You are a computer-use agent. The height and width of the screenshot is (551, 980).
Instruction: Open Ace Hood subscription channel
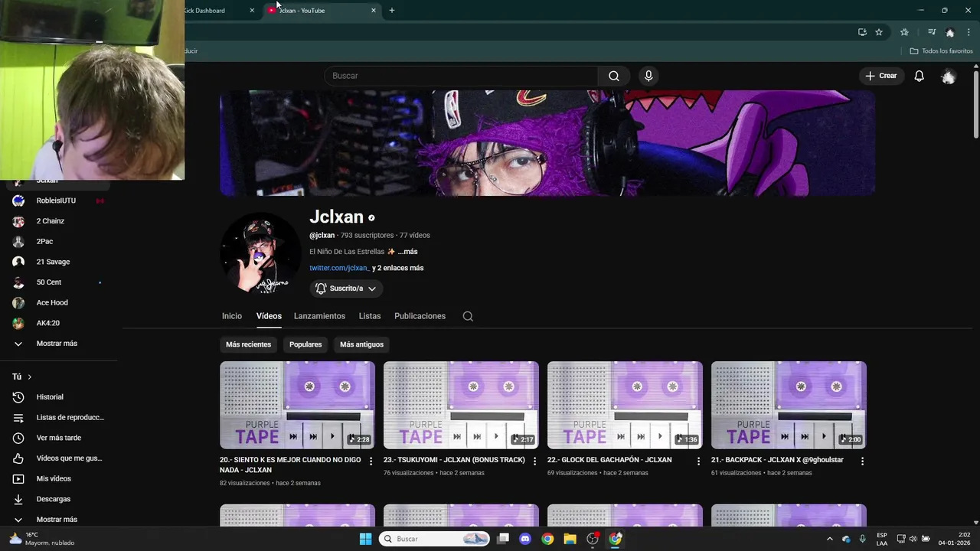pyautogui.click(x=58, y=302)
